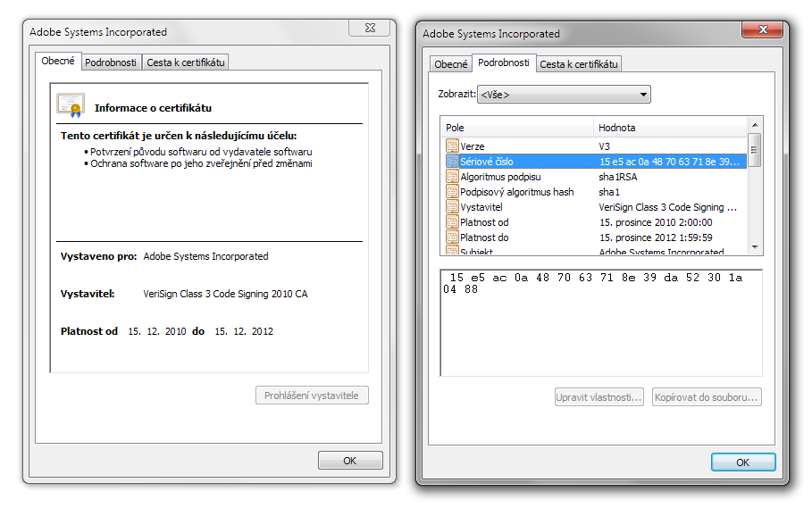Click the Kopírovat do souboru button
The height and width of the screenshot is (508, 812).
tap(707, 397)
